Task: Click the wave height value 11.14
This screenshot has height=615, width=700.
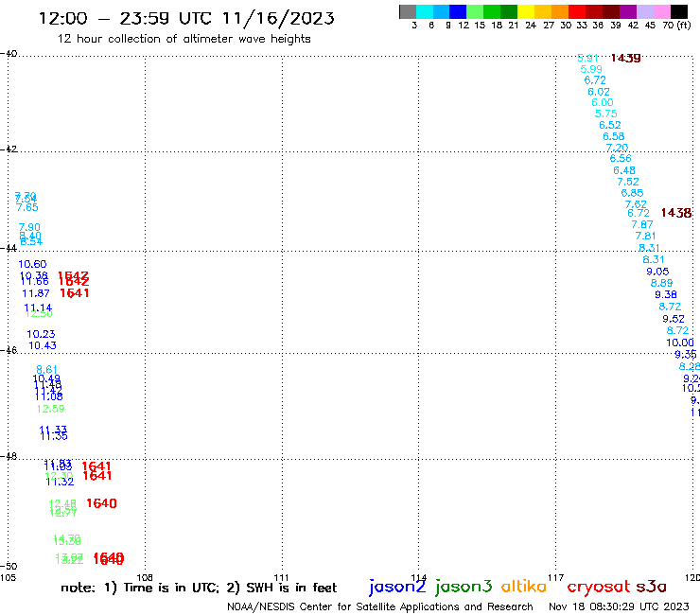Action: 38,307
